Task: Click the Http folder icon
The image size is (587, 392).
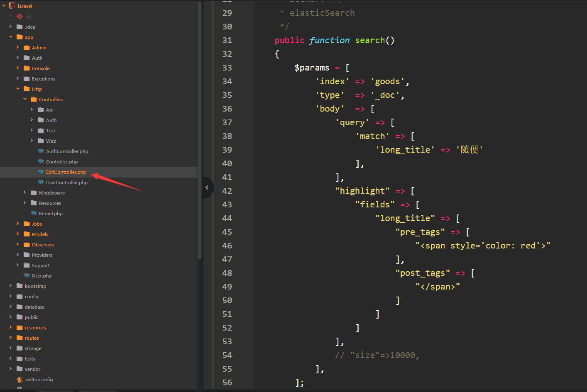Action: [x=27, y=89]
